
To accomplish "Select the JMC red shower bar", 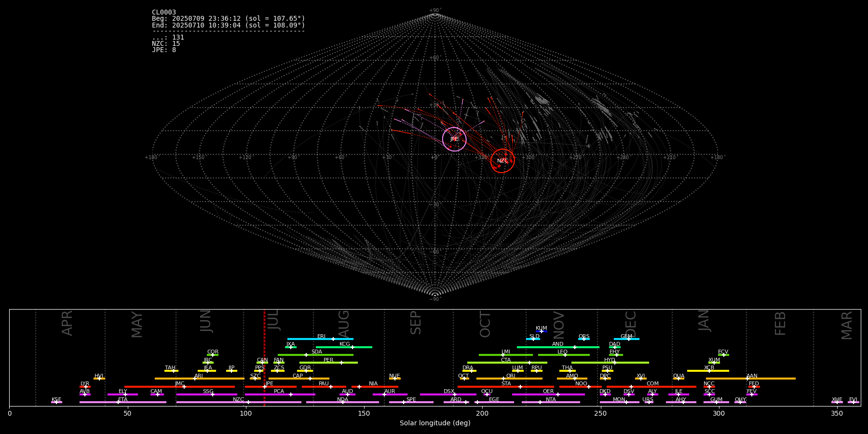I will click(179, 387).
